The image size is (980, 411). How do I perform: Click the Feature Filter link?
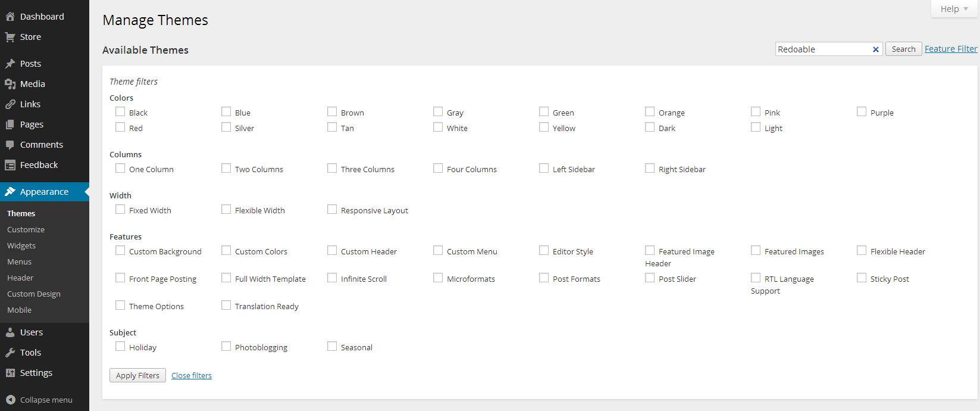point(950,49)
